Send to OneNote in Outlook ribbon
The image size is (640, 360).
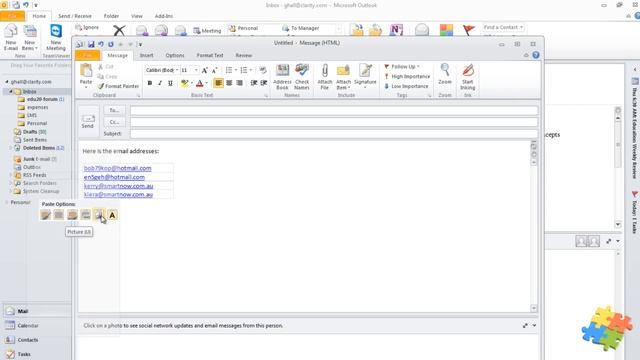396,30
